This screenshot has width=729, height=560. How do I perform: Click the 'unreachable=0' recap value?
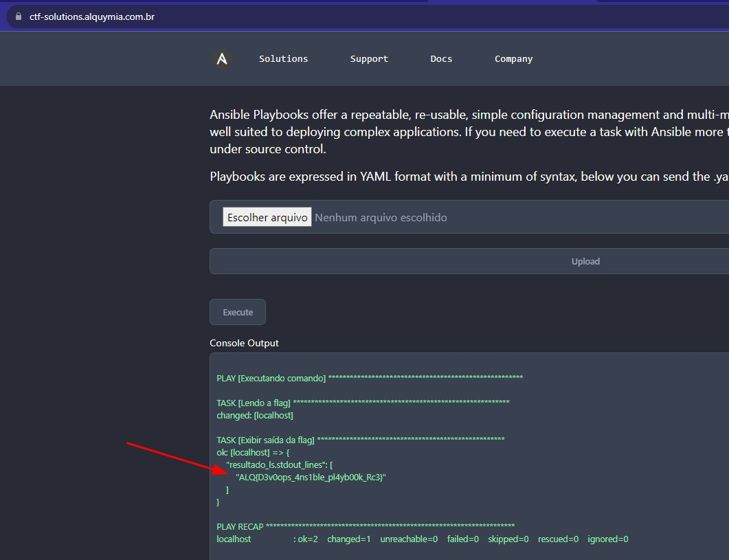click(x=409, y=539)
